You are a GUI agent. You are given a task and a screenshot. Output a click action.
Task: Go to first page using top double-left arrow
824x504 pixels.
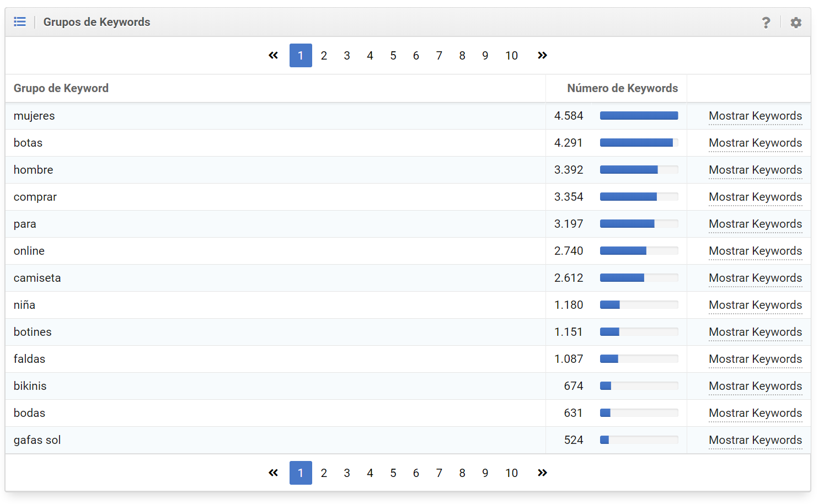(x=273, y=56)
